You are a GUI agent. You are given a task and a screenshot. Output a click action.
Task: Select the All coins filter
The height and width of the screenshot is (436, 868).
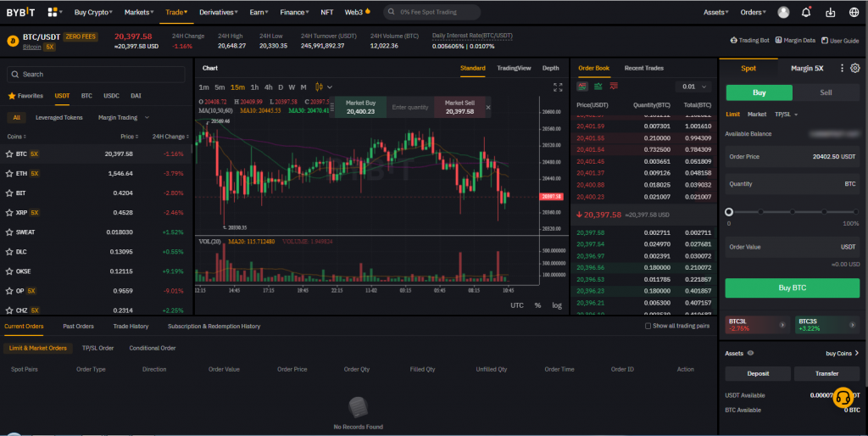pyautogui.click(x=17, y=117)
